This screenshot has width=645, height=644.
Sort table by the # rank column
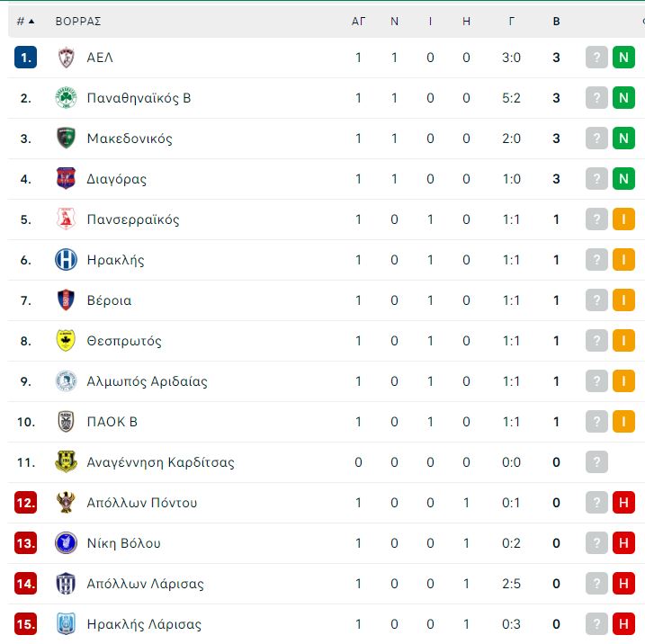pyautogui.click(x=25, y=22)
